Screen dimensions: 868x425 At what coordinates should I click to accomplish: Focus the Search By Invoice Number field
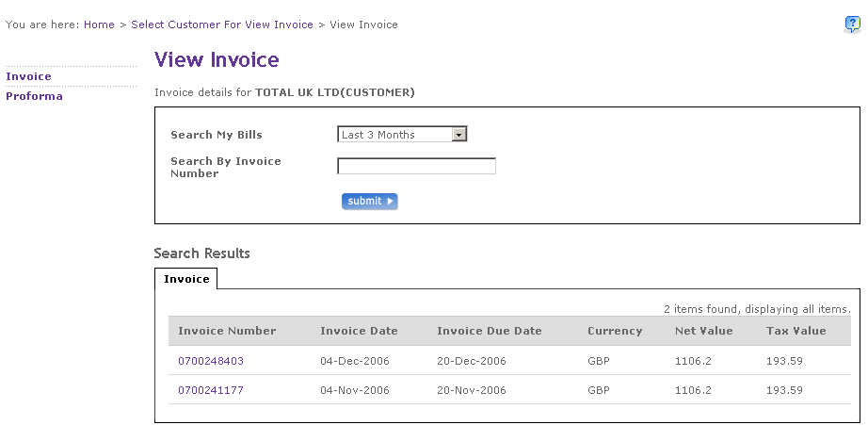pyautogui.click(x=416, y=167)
